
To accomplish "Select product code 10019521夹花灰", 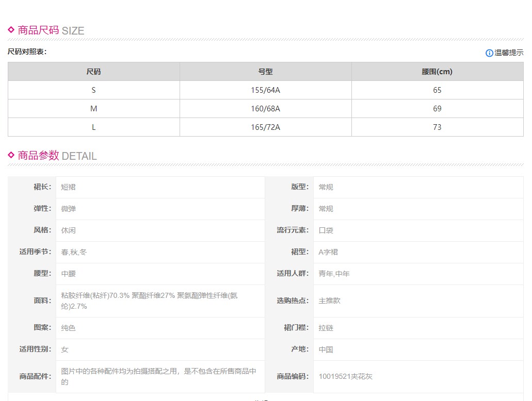I will pyautogui.click(x=345, y=376).
